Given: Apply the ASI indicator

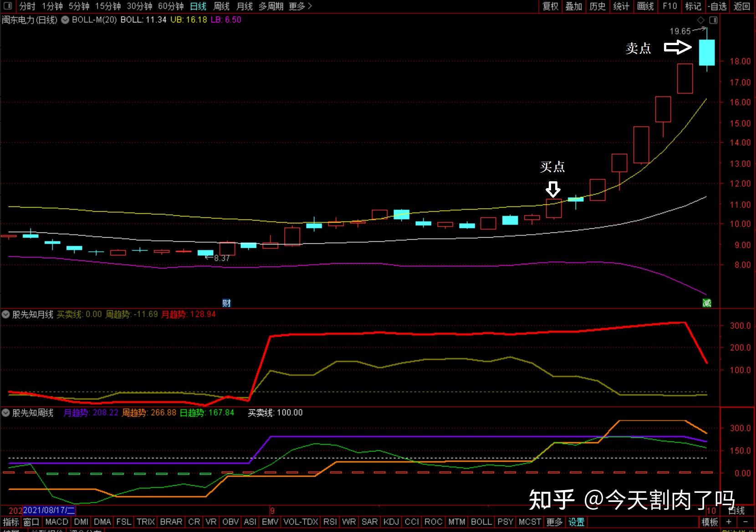Looking at the screenshot, I should [x=250, y=522].
